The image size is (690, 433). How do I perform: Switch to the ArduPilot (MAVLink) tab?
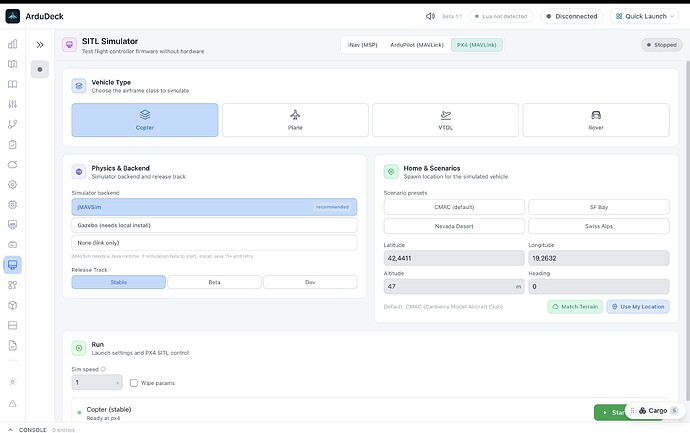pos(417,45)
